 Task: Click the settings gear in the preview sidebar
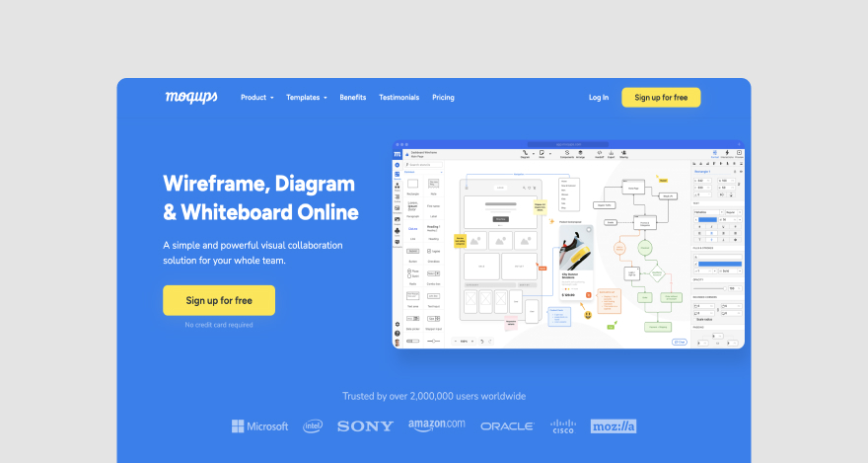(x=398, y=324)
